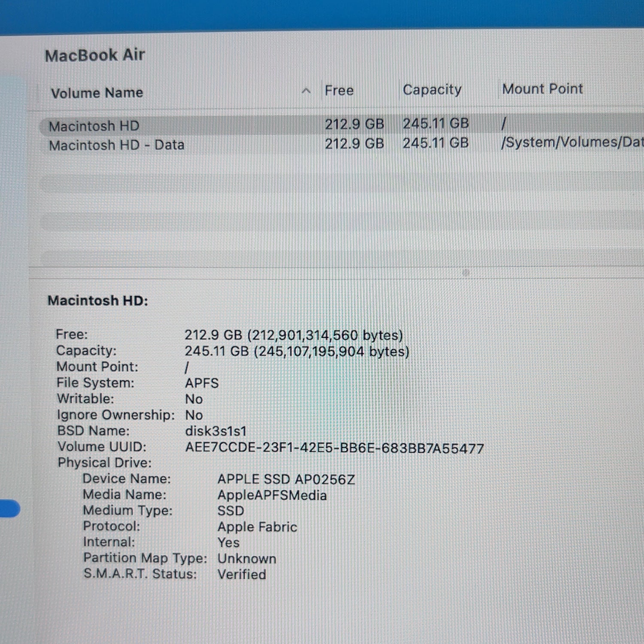Image resolution: width=644 pixels, height=644 pixels.
Task: Click the Volume UUID value AEE7CCDE-23F1
Action: point(334,448)
